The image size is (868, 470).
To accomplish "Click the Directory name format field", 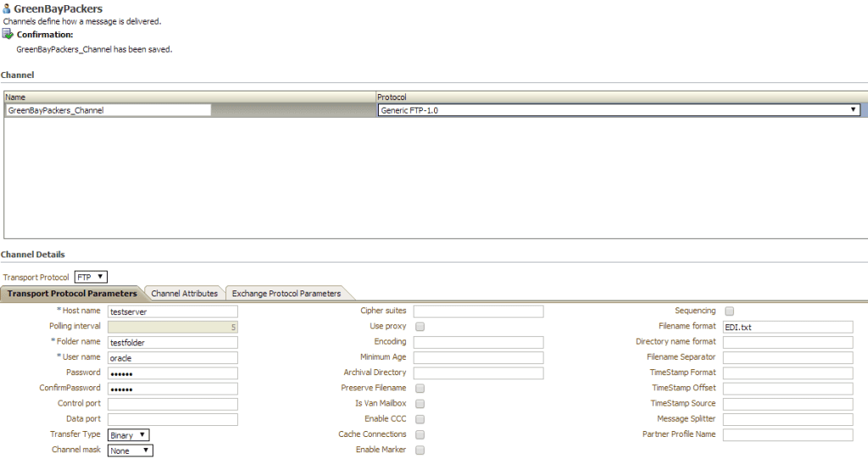I will pyautogui.click(x=787, y=342).
